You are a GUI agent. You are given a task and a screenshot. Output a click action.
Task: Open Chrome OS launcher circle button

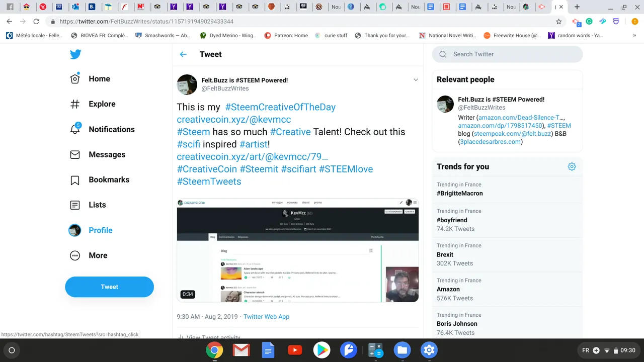12,350
